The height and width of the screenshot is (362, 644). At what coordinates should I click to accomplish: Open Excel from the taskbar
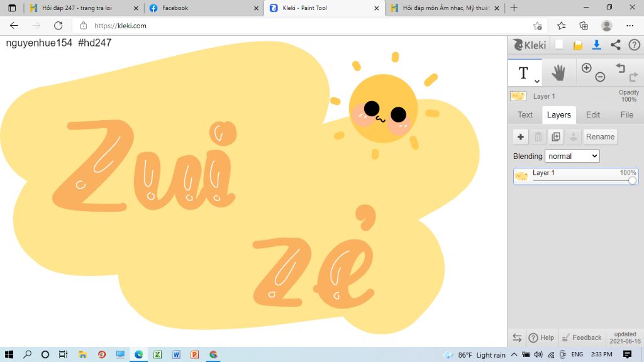(x=157, y=354)
